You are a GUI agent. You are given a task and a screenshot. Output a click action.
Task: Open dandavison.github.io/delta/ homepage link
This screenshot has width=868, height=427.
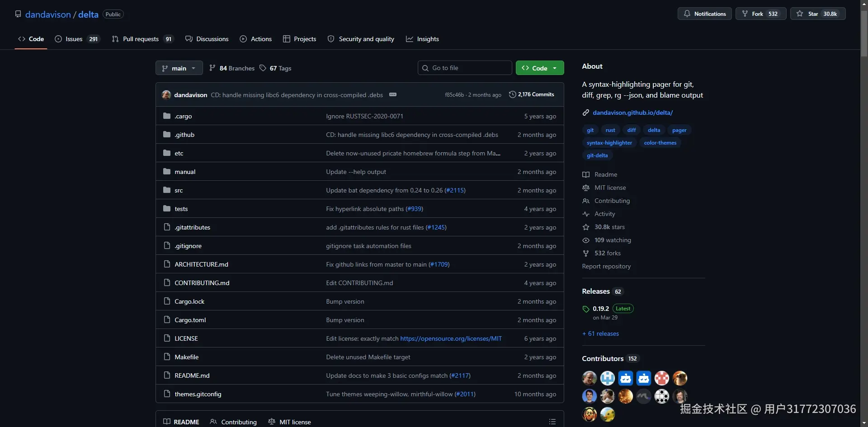(632, 113)
